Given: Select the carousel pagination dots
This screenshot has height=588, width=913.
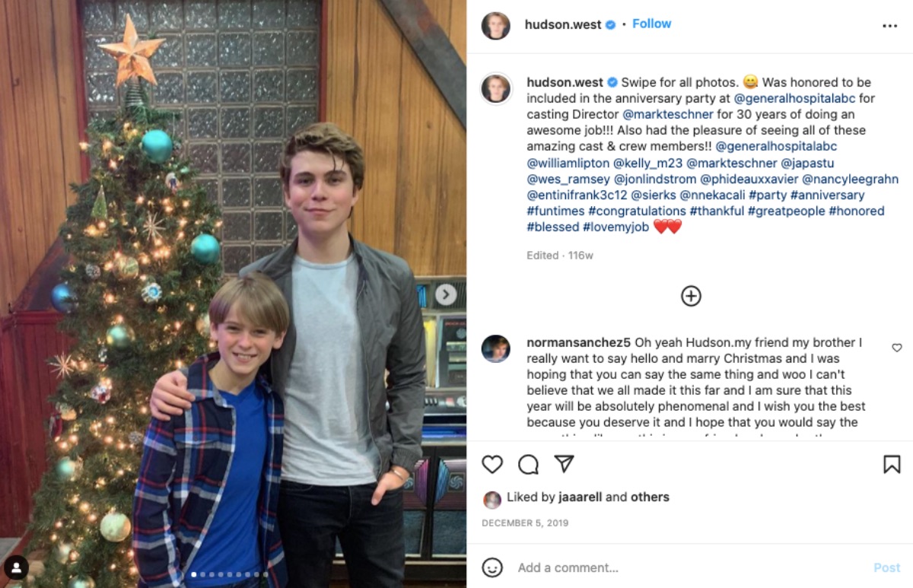Looking at the screenshot, I should [x=228, y=574].
